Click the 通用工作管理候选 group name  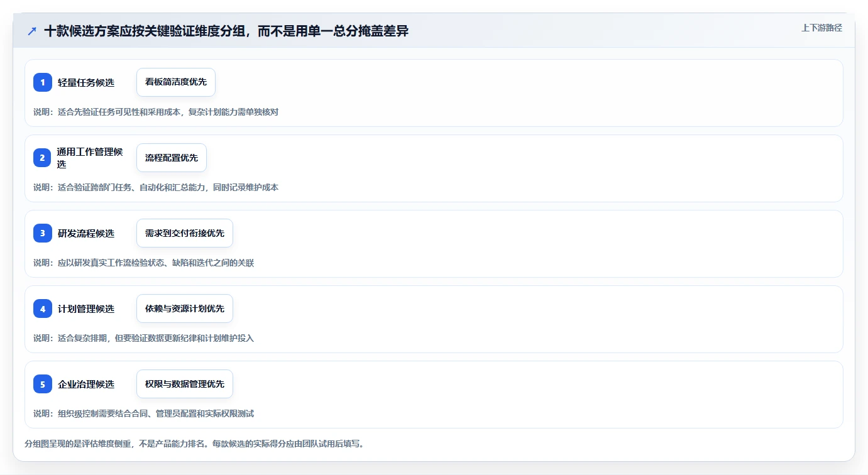pos(90,158)
